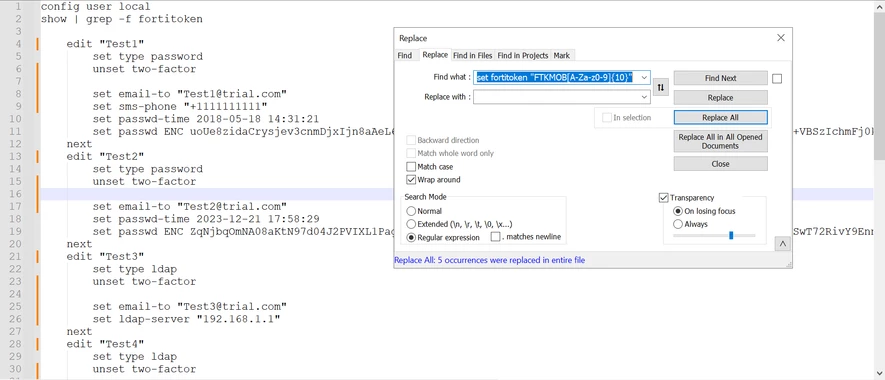Enable '. matches newline' checkbox

(x=496, y=237)
